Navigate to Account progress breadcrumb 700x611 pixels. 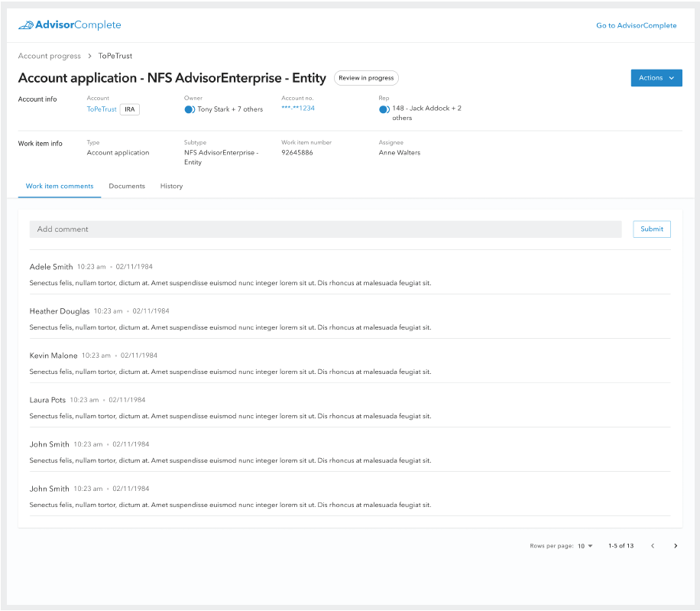(x=49, y=56)
